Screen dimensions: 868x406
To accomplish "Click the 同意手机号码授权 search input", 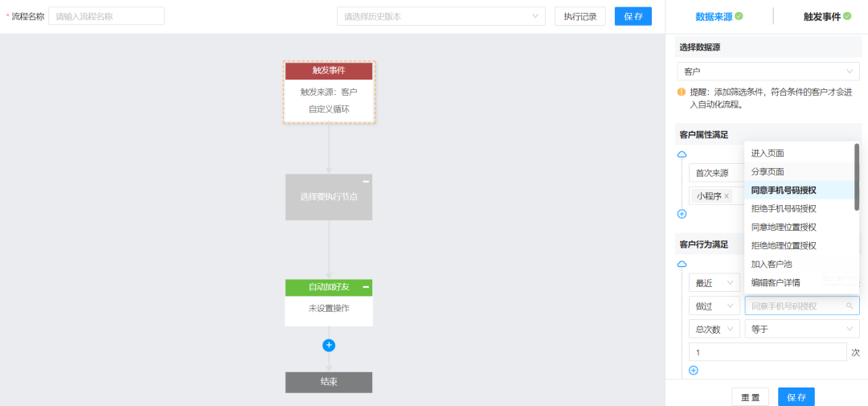I will click(802, 306).
